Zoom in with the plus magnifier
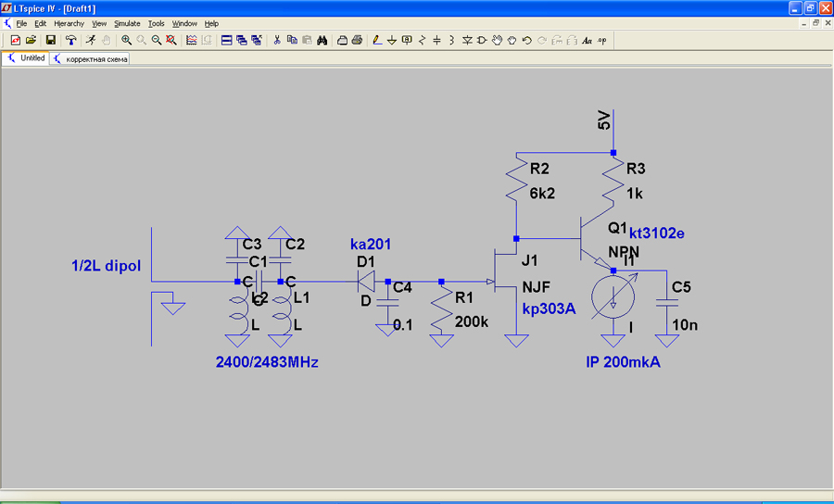The image size is (834, 504). click(x=126, y=41)
